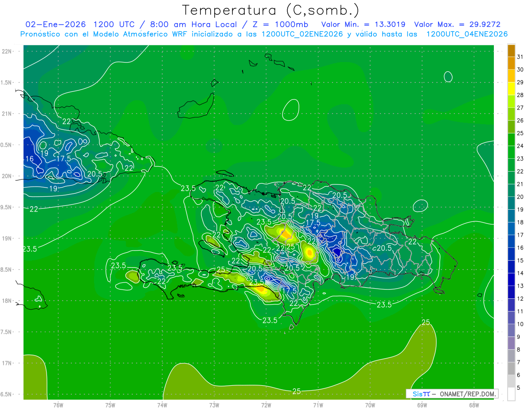532x411 pixels.
Task: Pick the yellow swatch between 28 and 29
Action: pyautogui.click(x=511, y=89)
